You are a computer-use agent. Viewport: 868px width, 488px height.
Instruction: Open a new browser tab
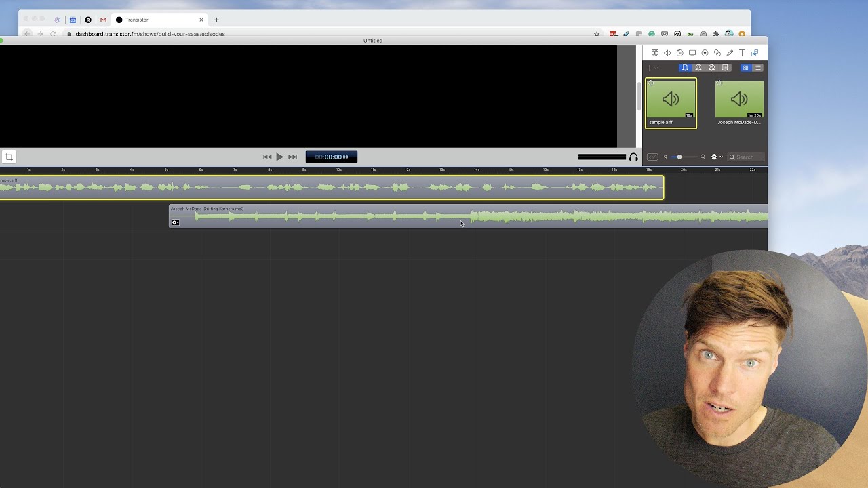pyautogui.click(x=216, y=20)
